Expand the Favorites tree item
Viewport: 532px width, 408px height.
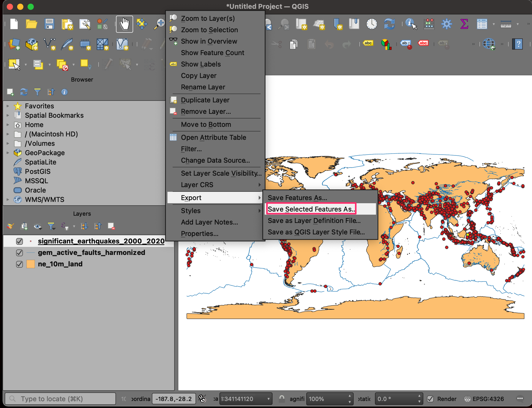point(8,106)
